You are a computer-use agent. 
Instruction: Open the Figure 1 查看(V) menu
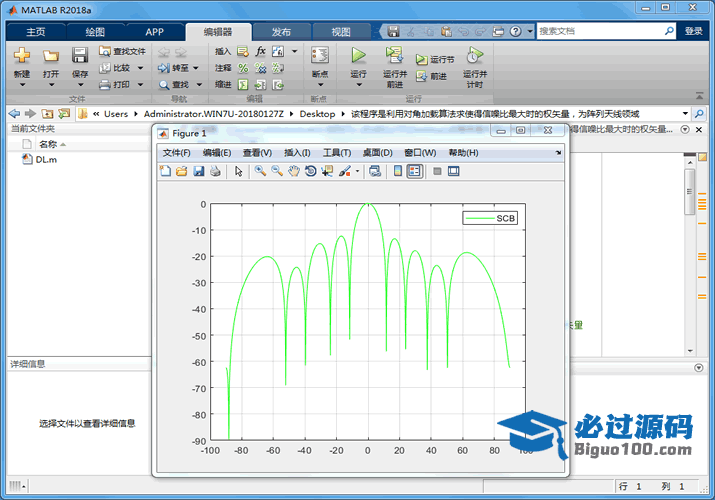[257, 153]
